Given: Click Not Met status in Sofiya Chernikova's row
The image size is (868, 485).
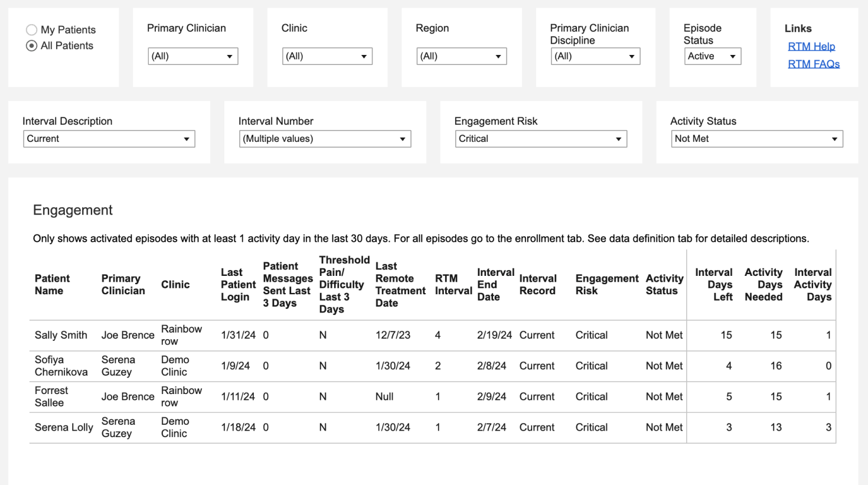Looking at the screenshot, I should pos(664,366).
